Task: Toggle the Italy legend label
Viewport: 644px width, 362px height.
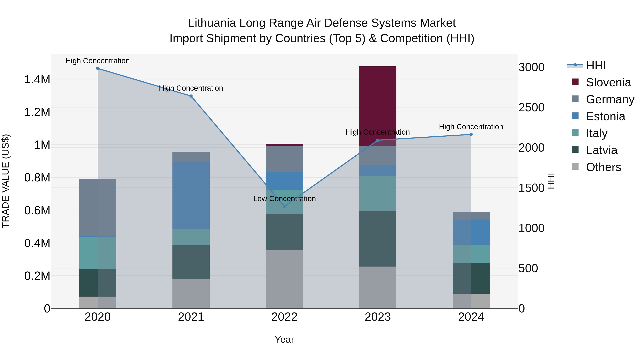Action: point(596,133)
